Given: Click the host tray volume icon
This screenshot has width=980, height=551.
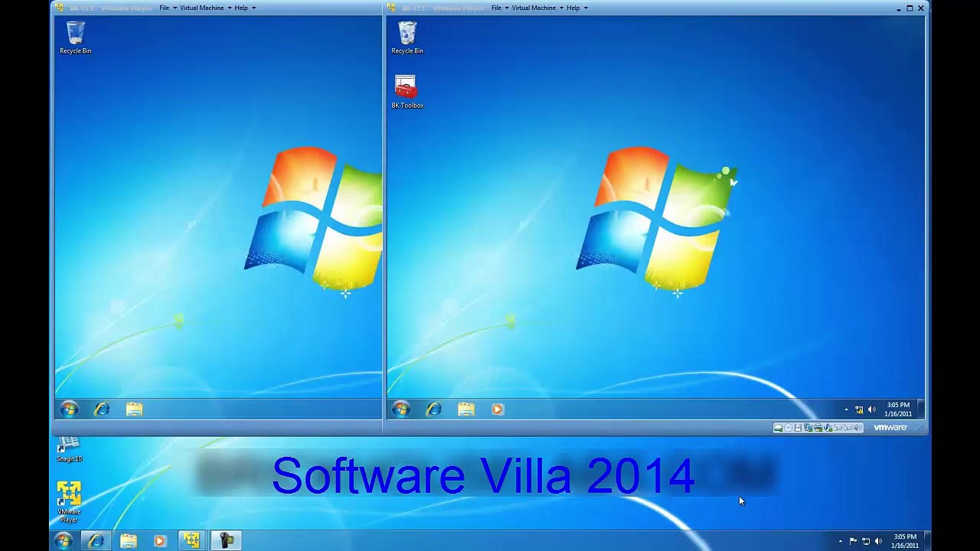Looking at the screenshot, I should (x=878, y=541).
